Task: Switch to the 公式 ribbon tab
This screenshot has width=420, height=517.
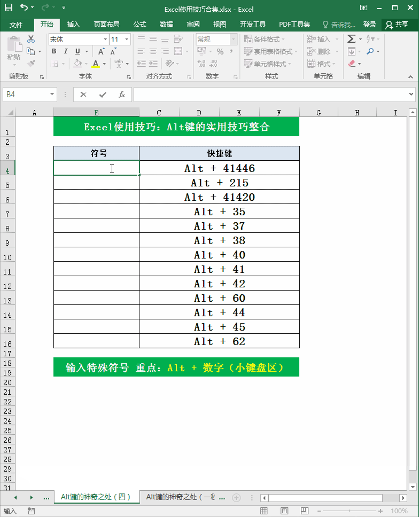Action: (x=140, y=25)
